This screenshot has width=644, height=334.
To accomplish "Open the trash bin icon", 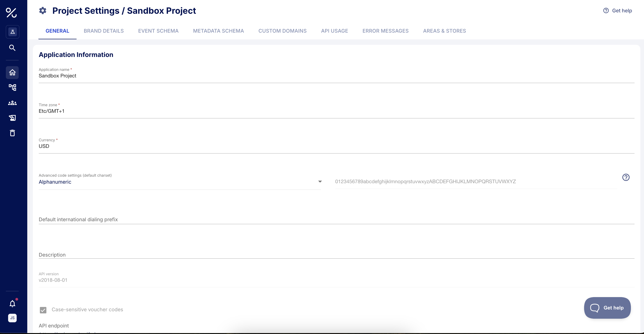I will point(12,133).
